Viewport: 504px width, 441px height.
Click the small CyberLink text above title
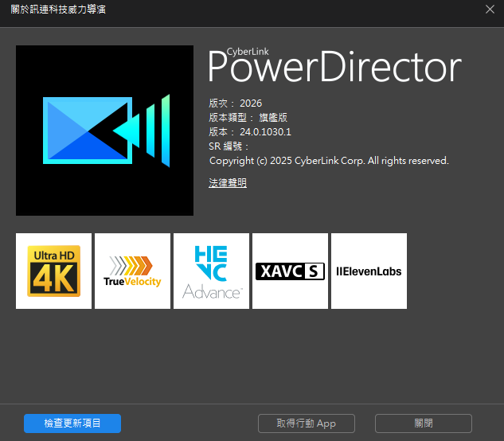point(248,52)
